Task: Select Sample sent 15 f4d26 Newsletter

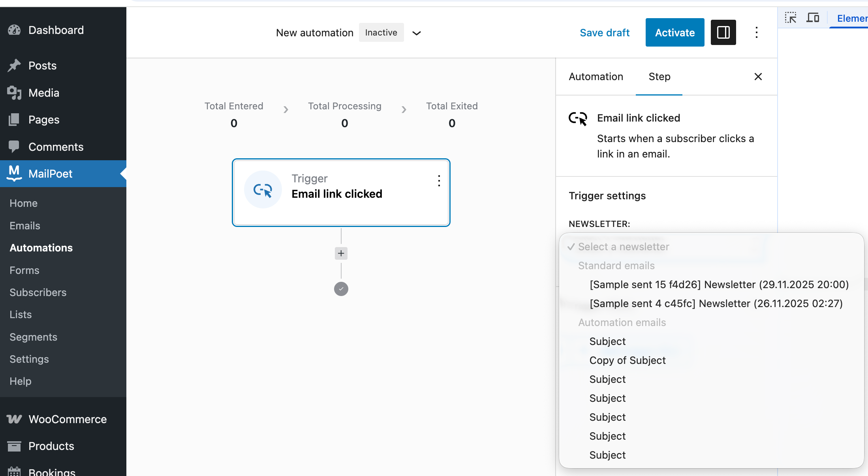Action: (x=719, y=285)
